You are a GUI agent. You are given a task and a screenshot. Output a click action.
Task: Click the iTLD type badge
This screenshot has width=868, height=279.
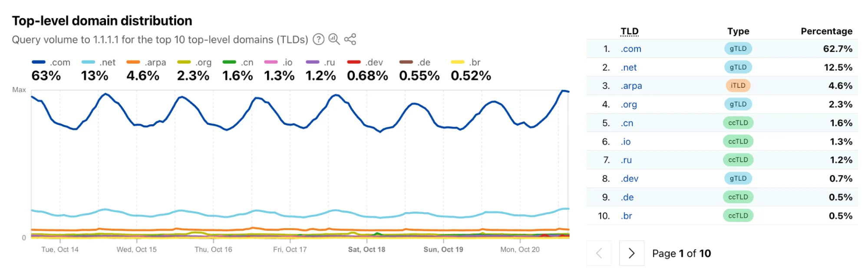coord(738,86)
